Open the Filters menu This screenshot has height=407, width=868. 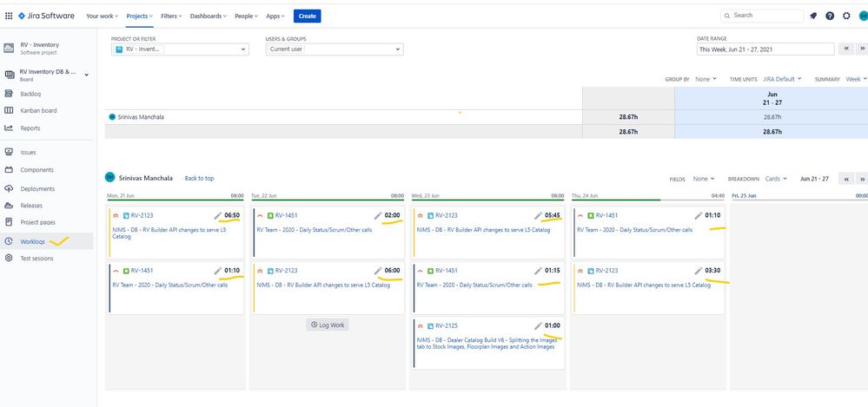[x=172, y=16]
